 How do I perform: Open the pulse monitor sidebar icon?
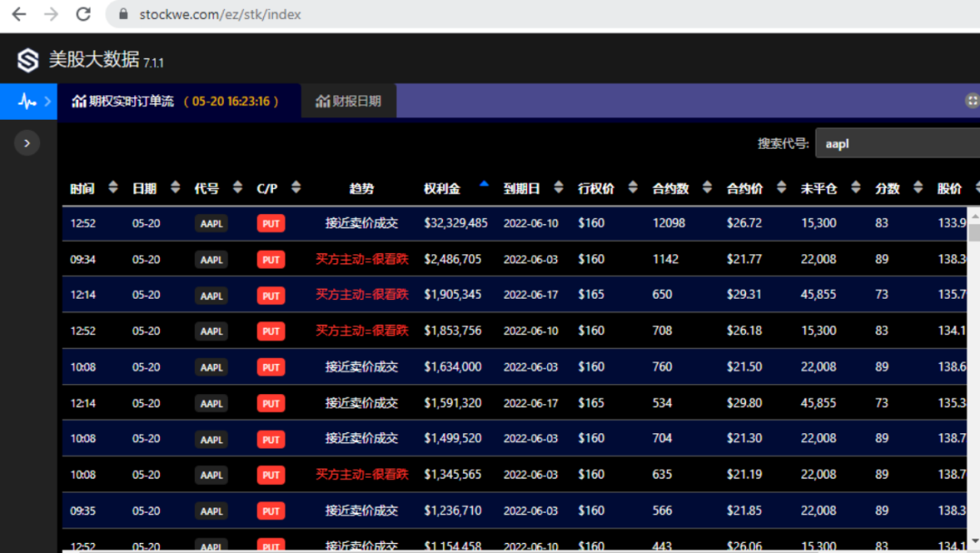[27, 101]
